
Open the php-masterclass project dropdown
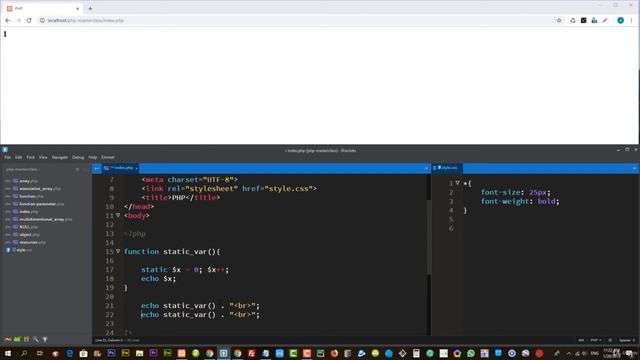[x=22, y=169]
